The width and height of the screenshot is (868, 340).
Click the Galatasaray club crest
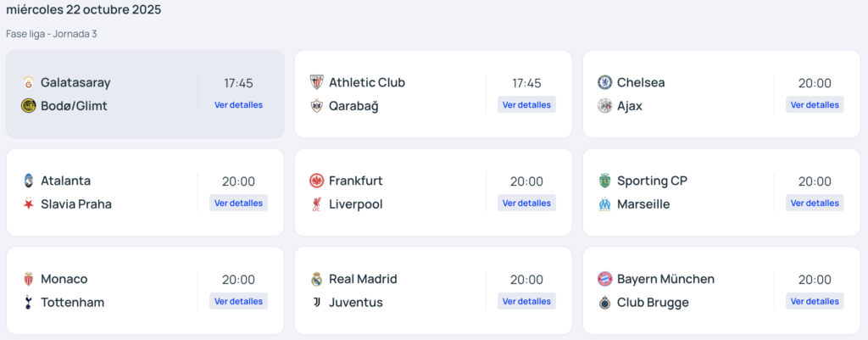point(28,82)
